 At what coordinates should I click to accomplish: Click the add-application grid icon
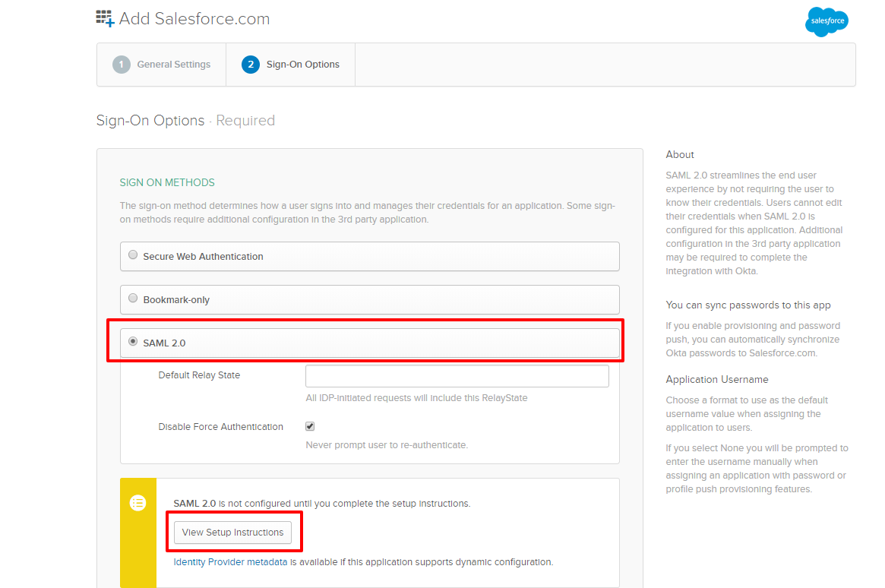click(x=105, y=19)
